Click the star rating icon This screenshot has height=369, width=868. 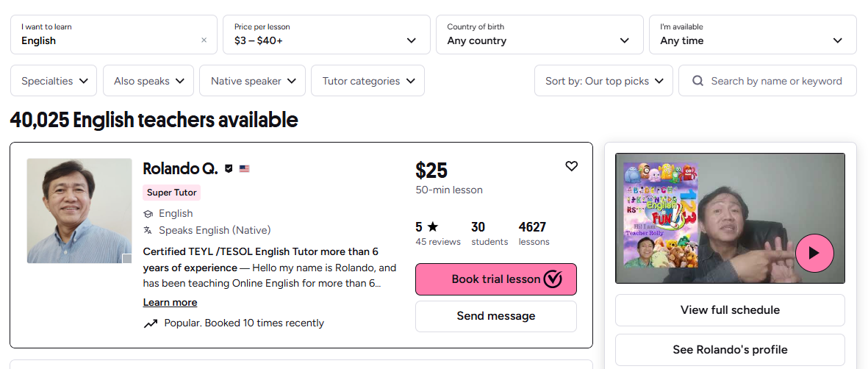pyautogui.click(x=432, y=226)
